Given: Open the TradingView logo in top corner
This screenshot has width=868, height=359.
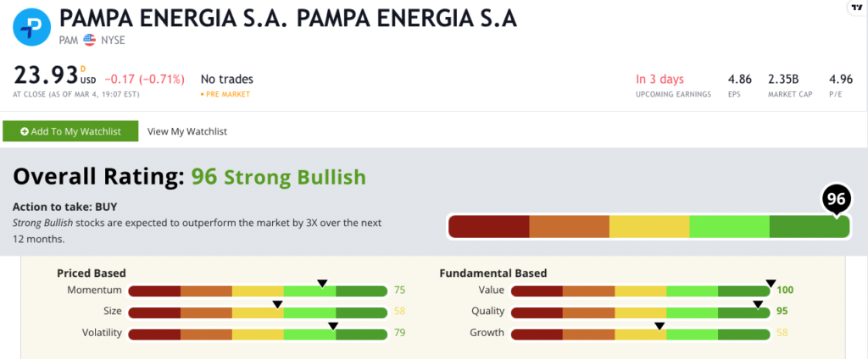Looking at the screenshot, I should [x=855, y=7].
